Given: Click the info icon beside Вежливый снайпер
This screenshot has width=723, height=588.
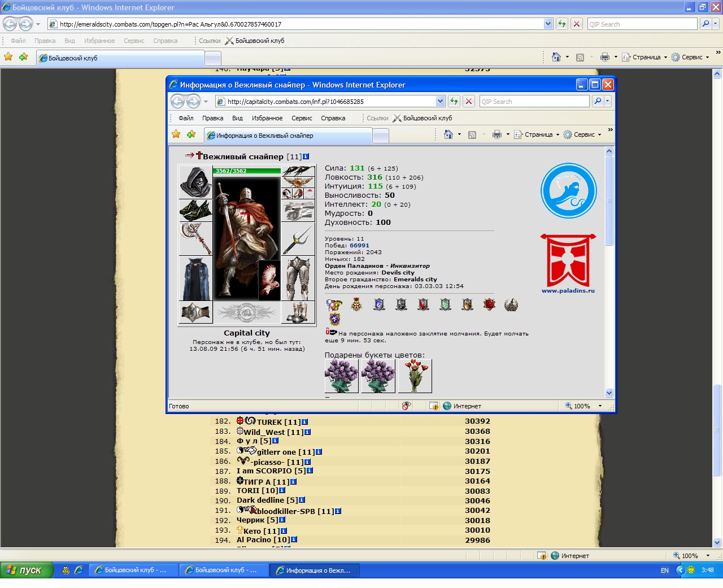Looking at the screenshot, I should tap(306, 156).
